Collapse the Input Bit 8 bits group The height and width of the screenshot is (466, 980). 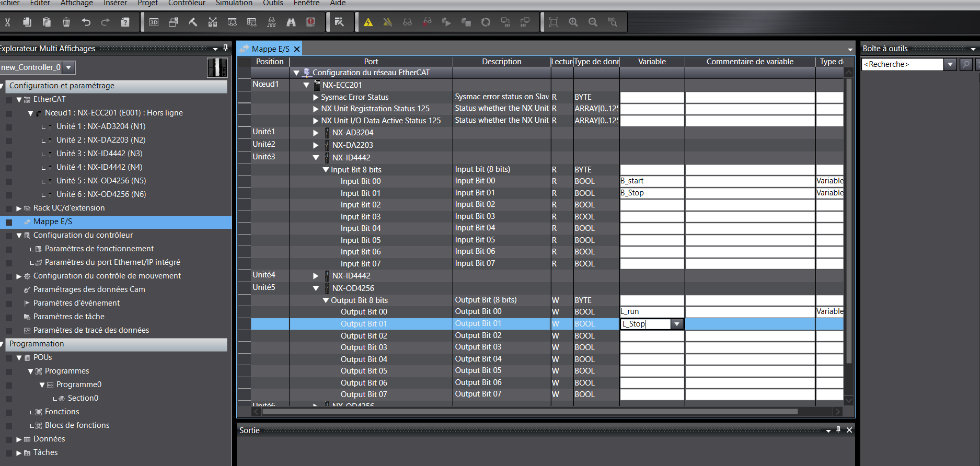[x=326, y=170]
